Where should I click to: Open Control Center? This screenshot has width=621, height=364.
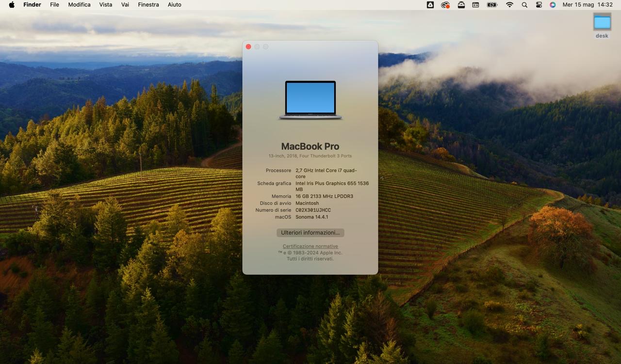tap(539, 5)
